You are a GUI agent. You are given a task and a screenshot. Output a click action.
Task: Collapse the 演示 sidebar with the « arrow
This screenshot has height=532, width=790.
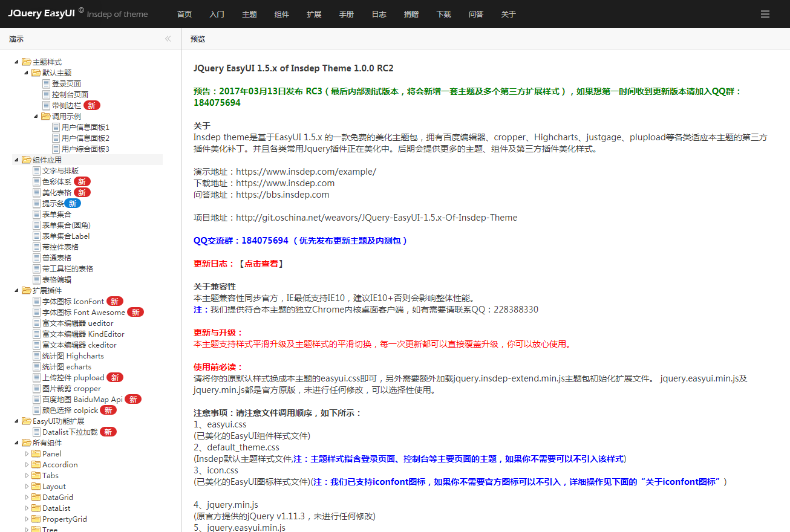tap(168, 38)
